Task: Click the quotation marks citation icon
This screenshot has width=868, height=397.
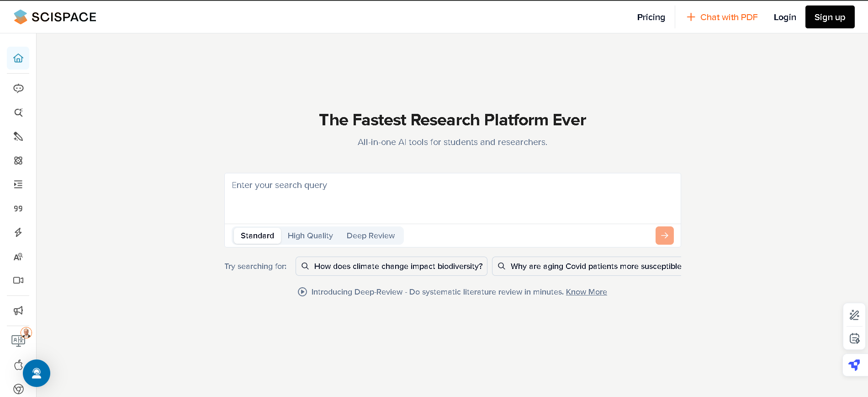Action: tap(18, 209)
